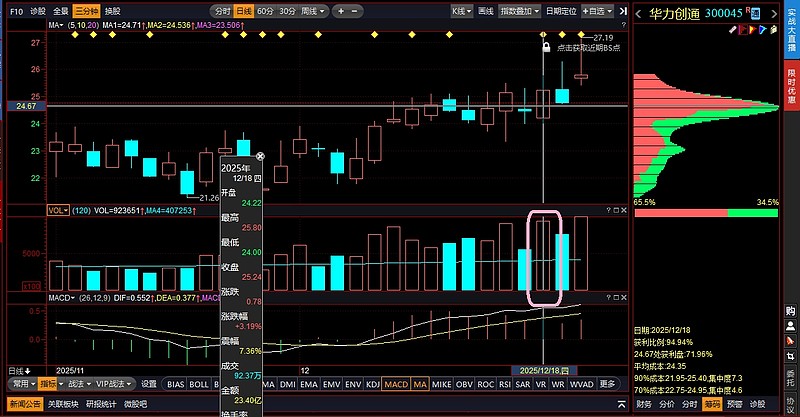Screen dimensions: 800x417
Task: Click the 日期定位 button
Action: point(561,10)
